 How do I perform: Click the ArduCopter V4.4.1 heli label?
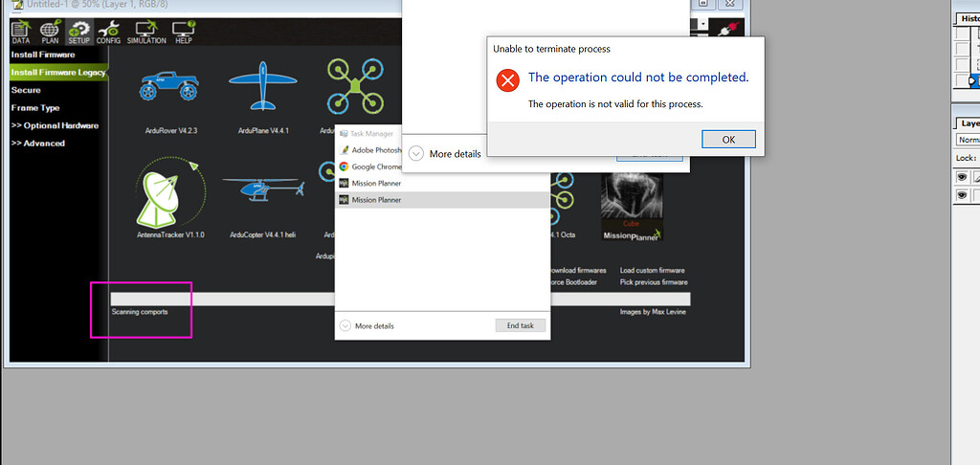pyautogui.click(x=262, y=235)
